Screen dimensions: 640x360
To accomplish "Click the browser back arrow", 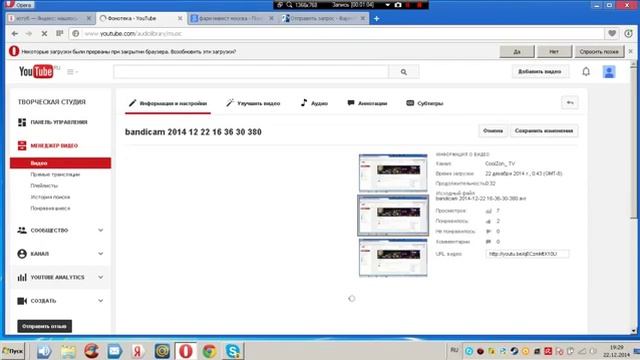I will coord(15,33).
